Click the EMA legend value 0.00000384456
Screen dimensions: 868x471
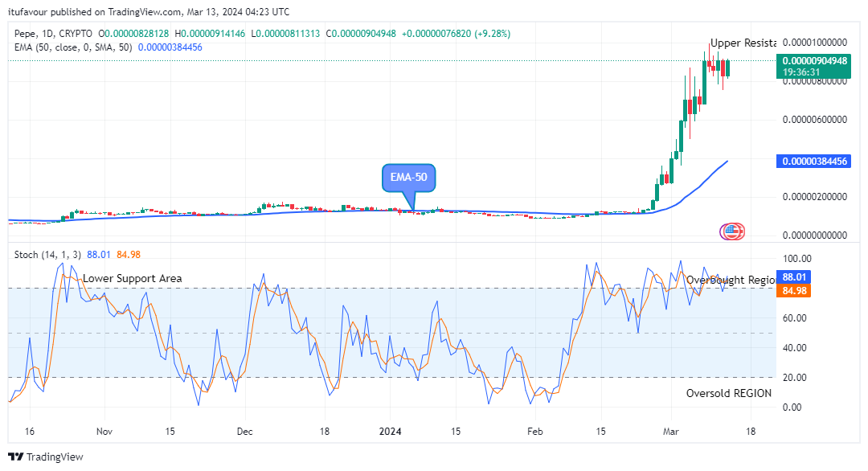click(170, 47)
